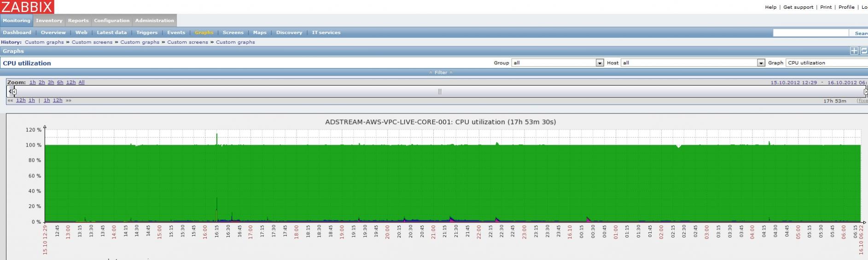Open the Profile link
Screen dimensions: 868x260
(846, 7)
